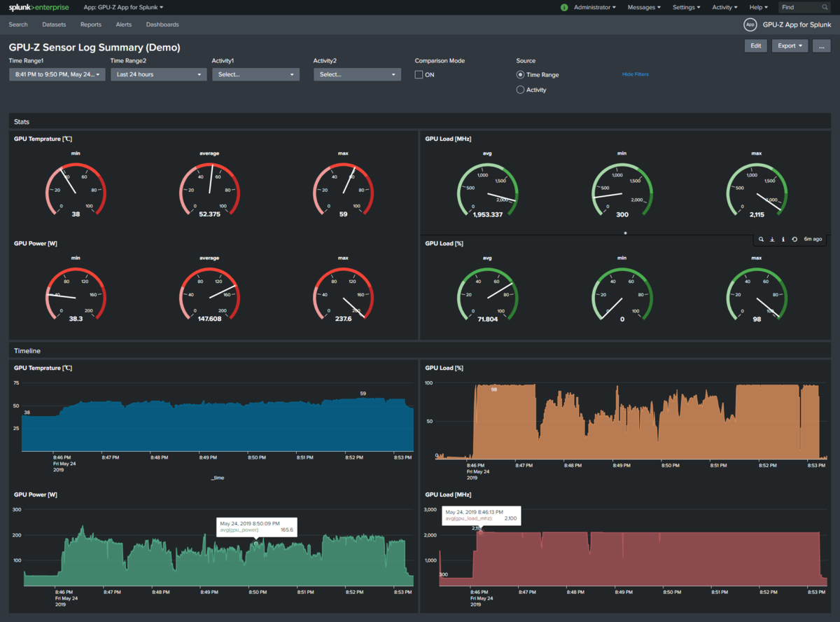Refresh the GPU Load panel
Image resolution: width=840 pixels, height=622 pixels.
pyautogui.click(x=794, y=240)
